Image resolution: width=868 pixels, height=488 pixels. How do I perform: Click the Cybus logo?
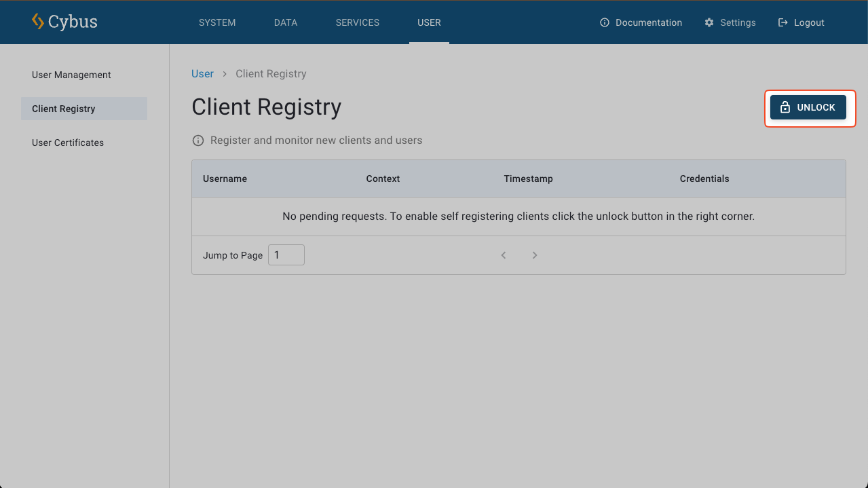[64, 22]
